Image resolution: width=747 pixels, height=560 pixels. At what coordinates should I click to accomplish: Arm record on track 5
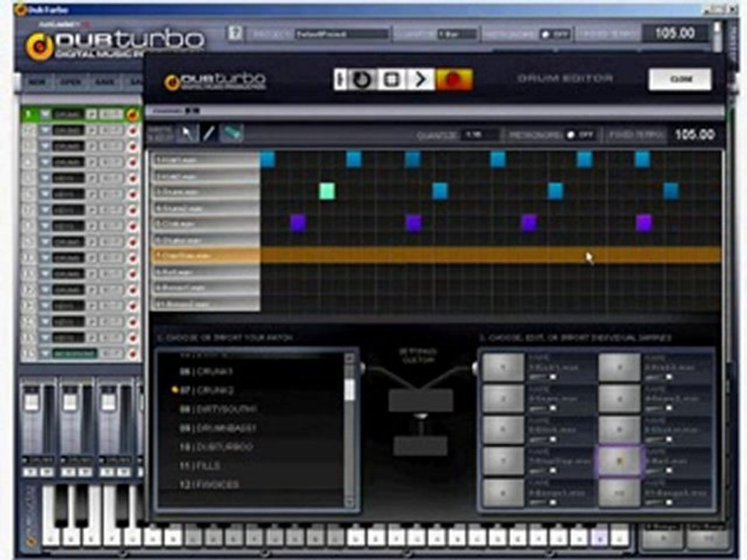click(132, 178)
